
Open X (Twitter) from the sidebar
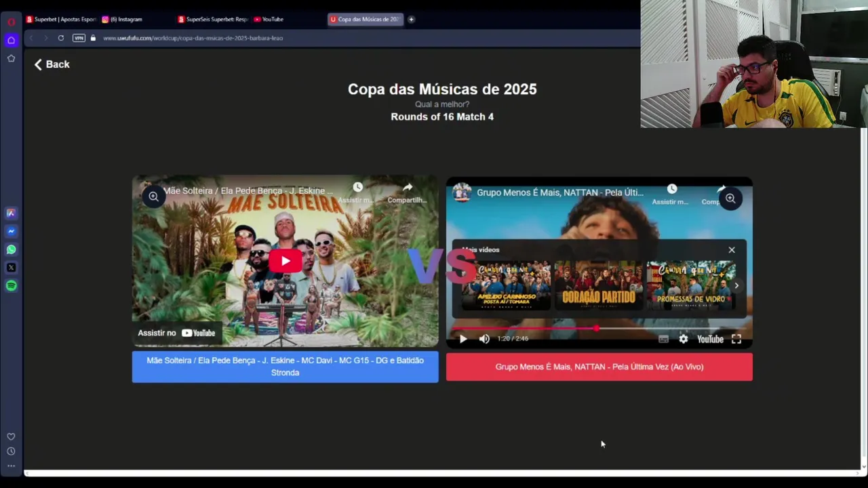point(11,268)
